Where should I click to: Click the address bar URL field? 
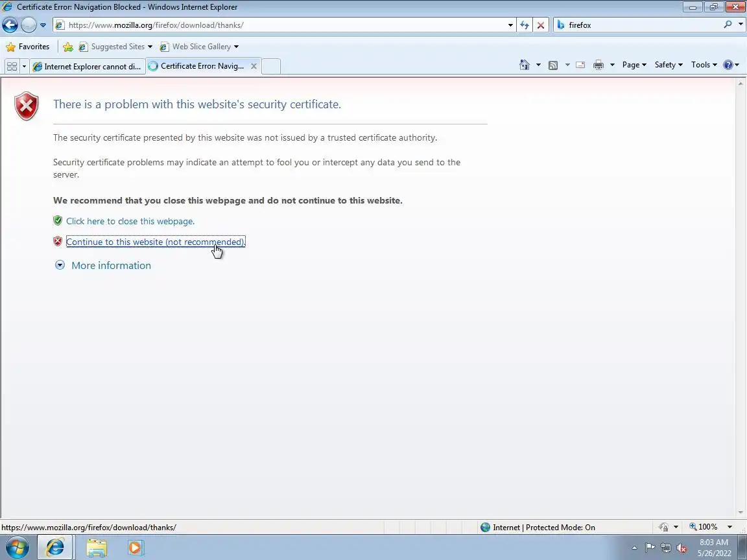click(x=285, y=25)
